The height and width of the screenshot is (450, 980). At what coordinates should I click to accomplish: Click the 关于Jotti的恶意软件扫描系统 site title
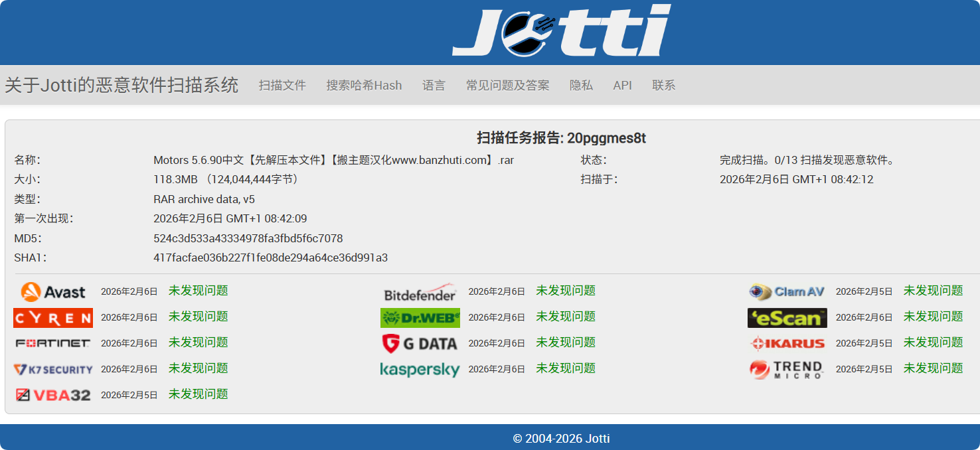[x=122, y=85]
